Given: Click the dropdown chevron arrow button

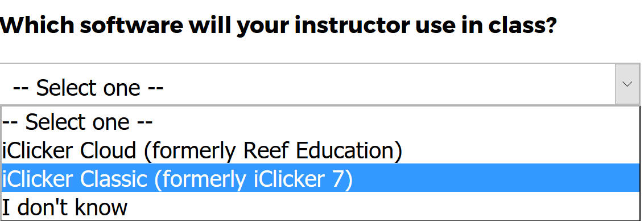Looking at the screenshot, I should click(627, 84).
